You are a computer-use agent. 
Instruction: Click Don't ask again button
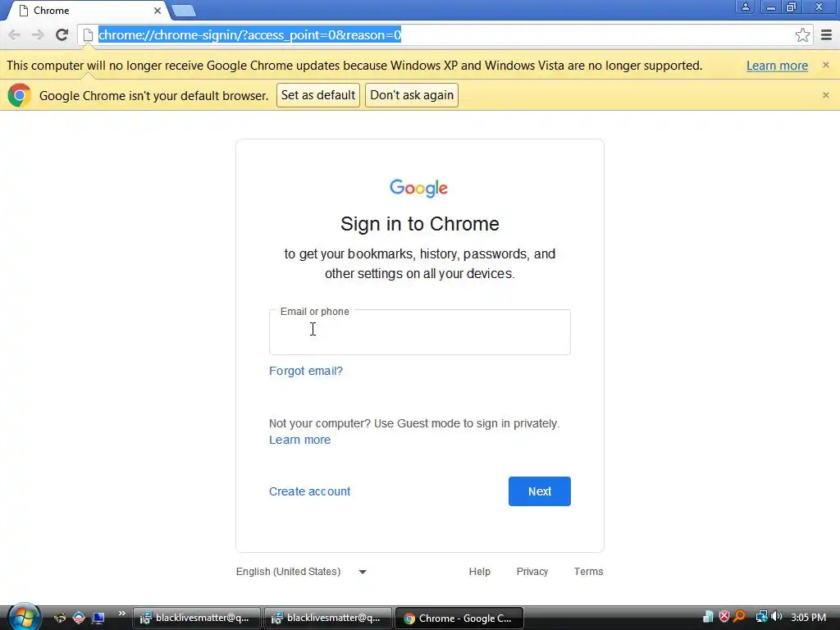[x=412, y=95]
